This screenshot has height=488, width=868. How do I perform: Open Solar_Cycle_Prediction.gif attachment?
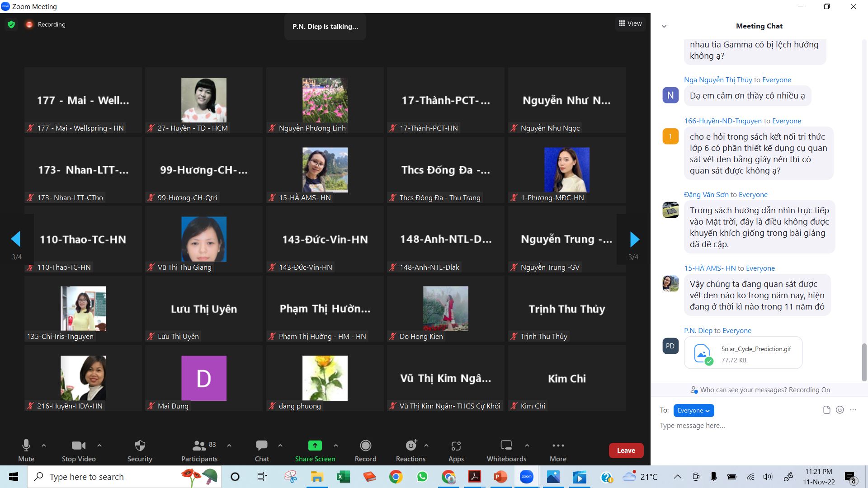pos(743,353)
